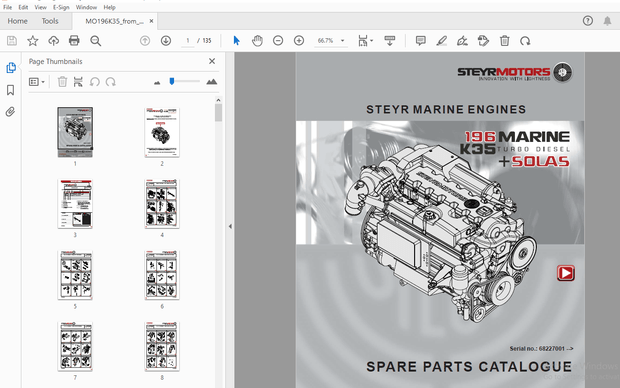This screenshot has height=388, width=620.
Task: Open the File menu
Action: (8, 7)
